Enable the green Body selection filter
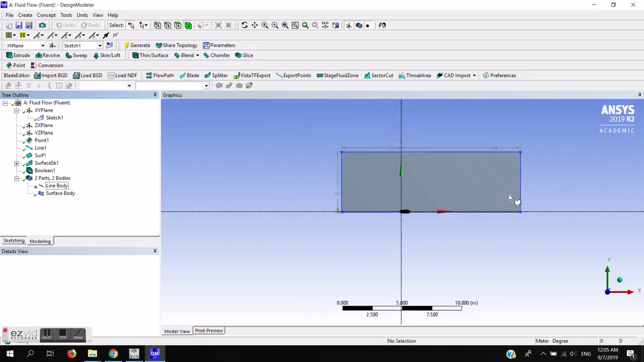This screenshot has height=362, width=644. coord(188,25)
